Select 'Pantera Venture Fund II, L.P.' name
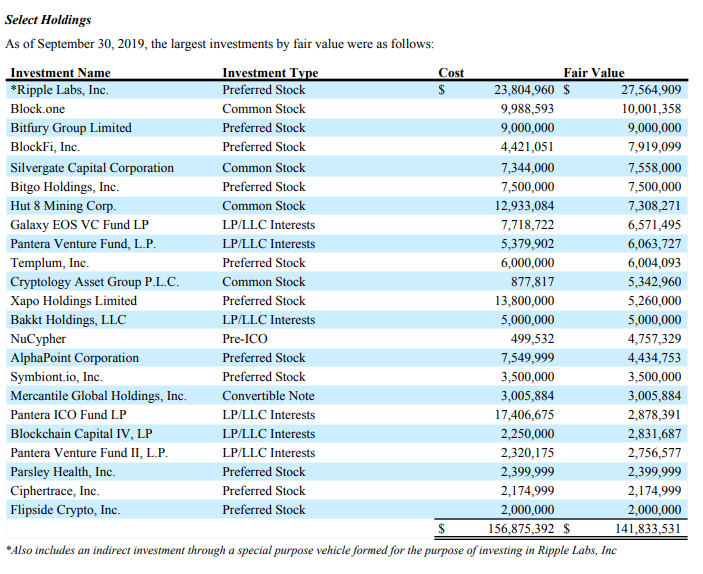 89,453
